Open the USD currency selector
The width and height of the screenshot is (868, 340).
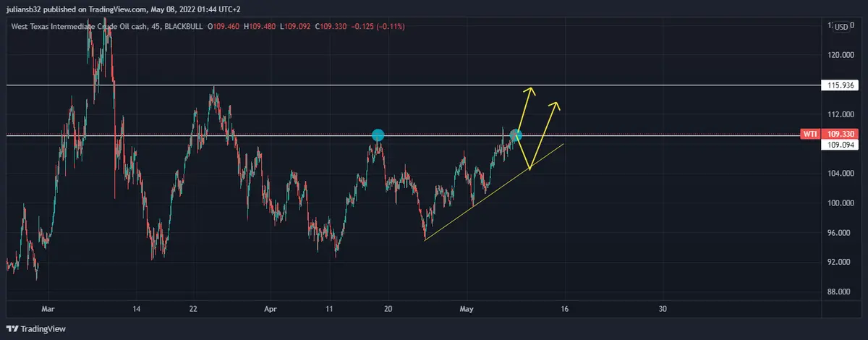841,27
